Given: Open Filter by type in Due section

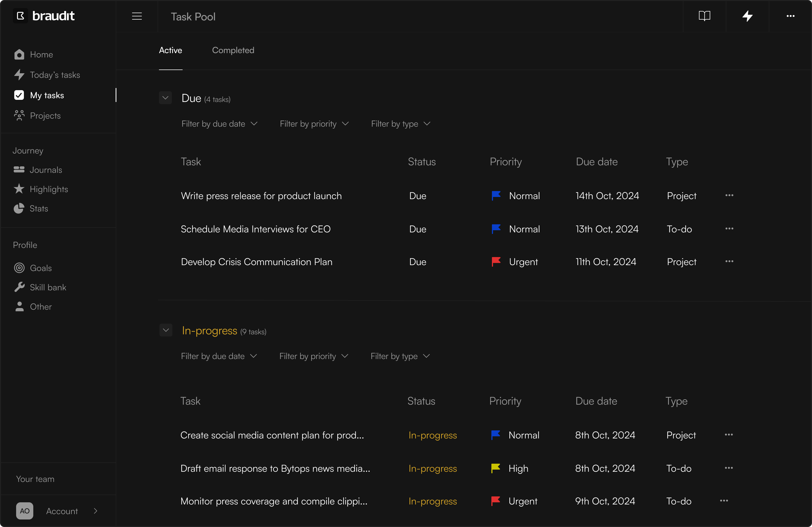Looking at the screenshot, I should point(401,124).
